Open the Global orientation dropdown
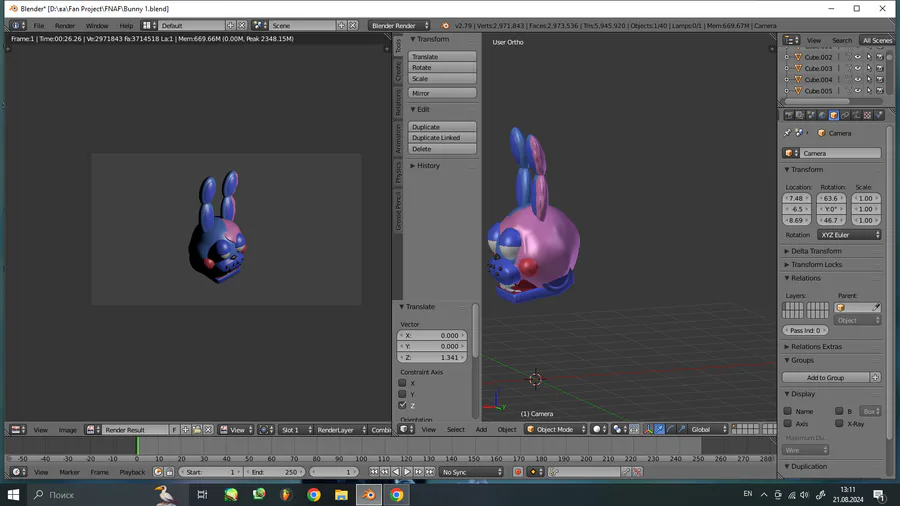900x506 pixels. pyautogui.click(x=707, y=429)
